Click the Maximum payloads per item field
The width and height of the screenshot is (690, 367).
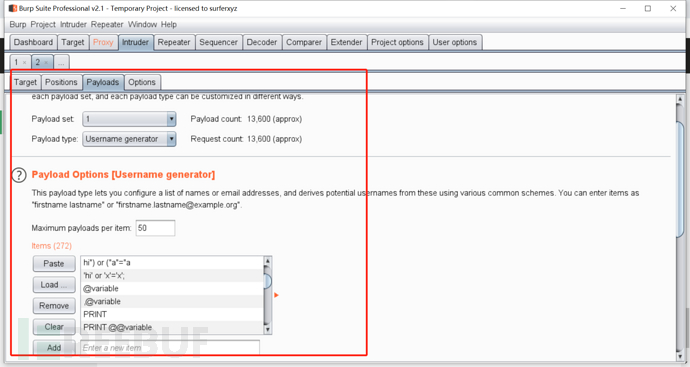pos(155,228)
